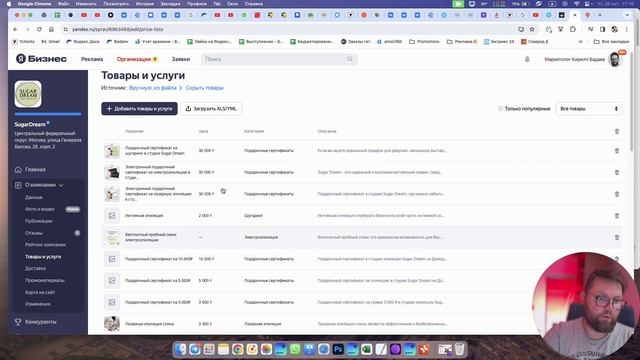The image size is (640, 360).
Task: Open the tab search dropdown arrow
Action: [x=627, y=15]
